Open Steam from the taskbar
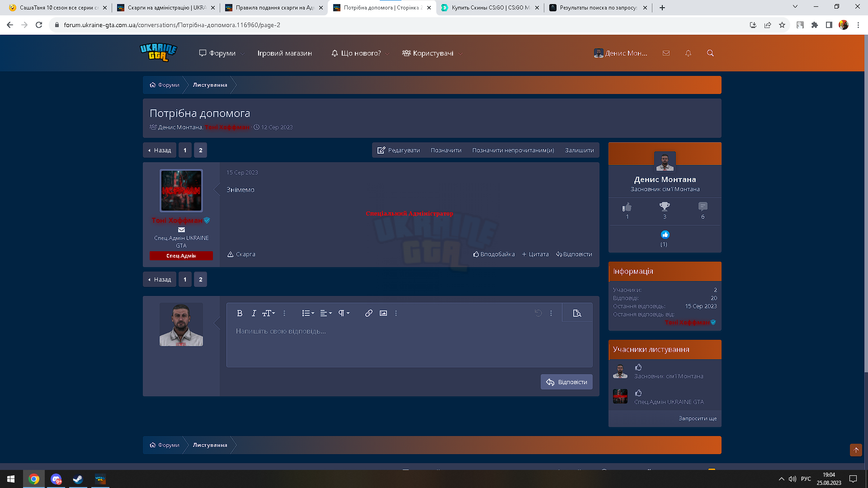 tap(78, 479)
